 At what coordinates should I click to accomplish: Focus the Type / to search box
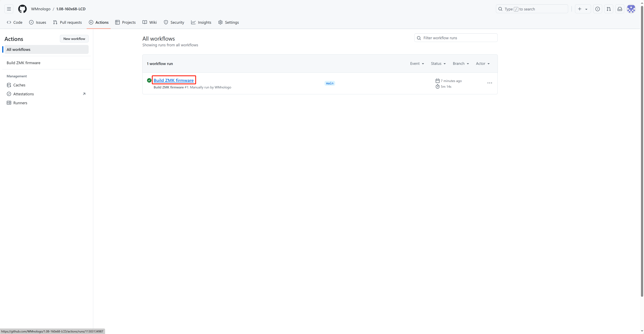click(532, 9)
